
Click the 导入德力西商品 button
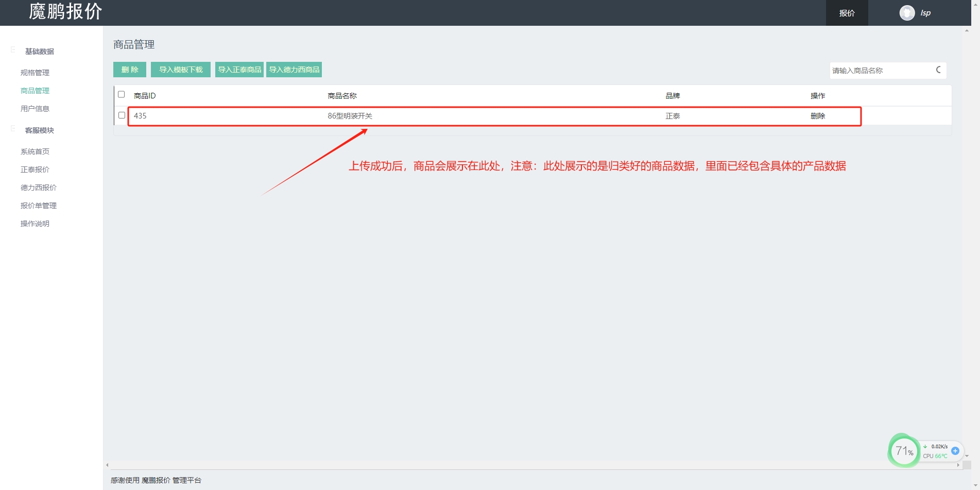coord(294,70)
